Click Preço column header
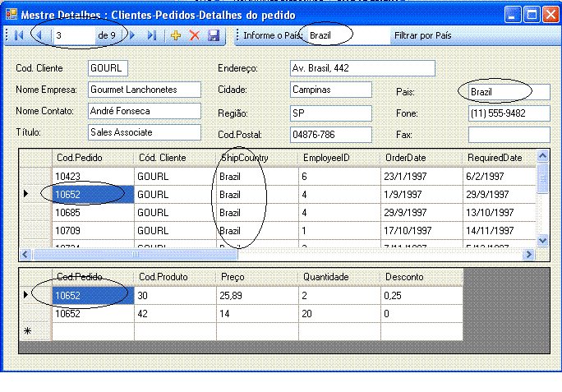Image resolution: width=562 pixels, height=392 pixels. click(257, 277)
